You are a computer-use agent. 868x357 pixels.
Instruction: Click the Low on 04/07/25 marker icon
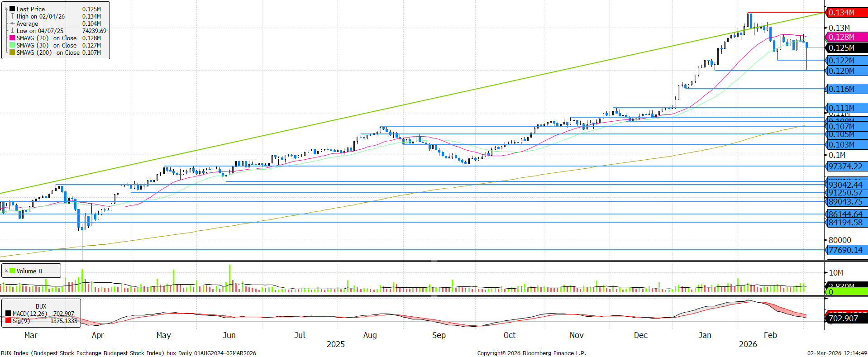tap(12, 31)
